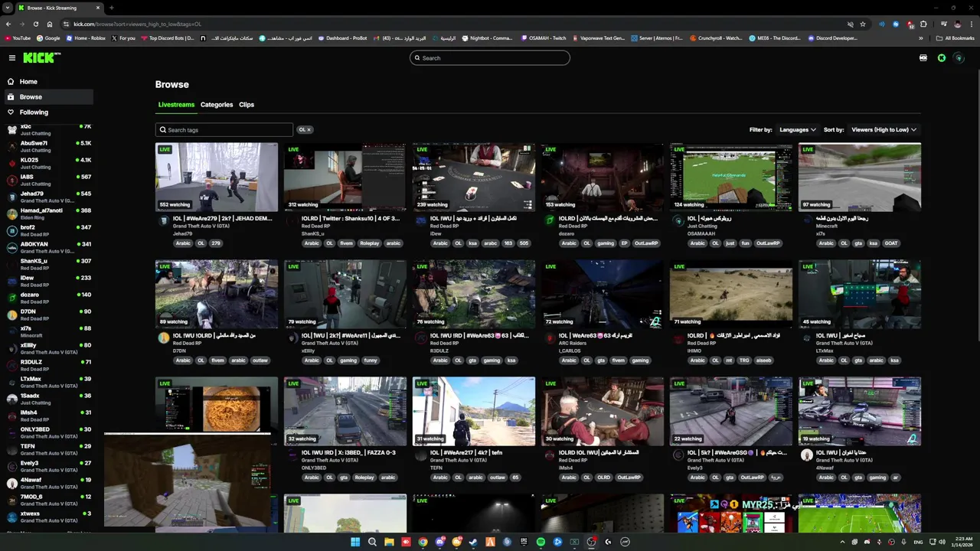Open the stream thumbnail with 312 watching
This screenshot has width=980, height=551.
(x=345, y=177)
